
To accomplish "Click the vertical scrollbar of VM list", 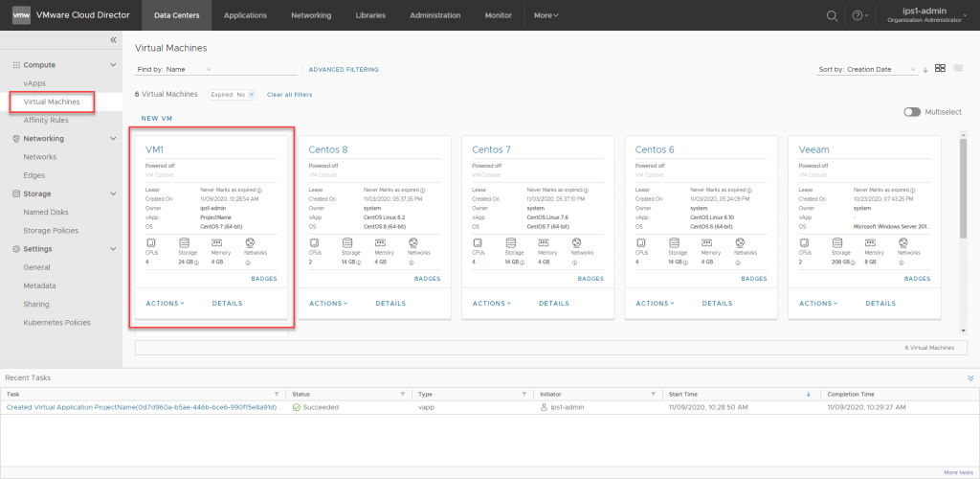I will 962,192.
